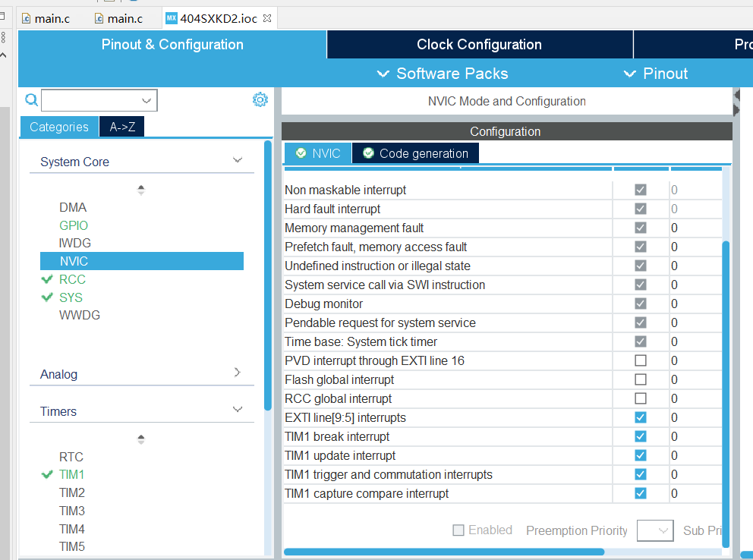
Task: Expand the panel with right-edge right arrow
Action: point(737,110)
